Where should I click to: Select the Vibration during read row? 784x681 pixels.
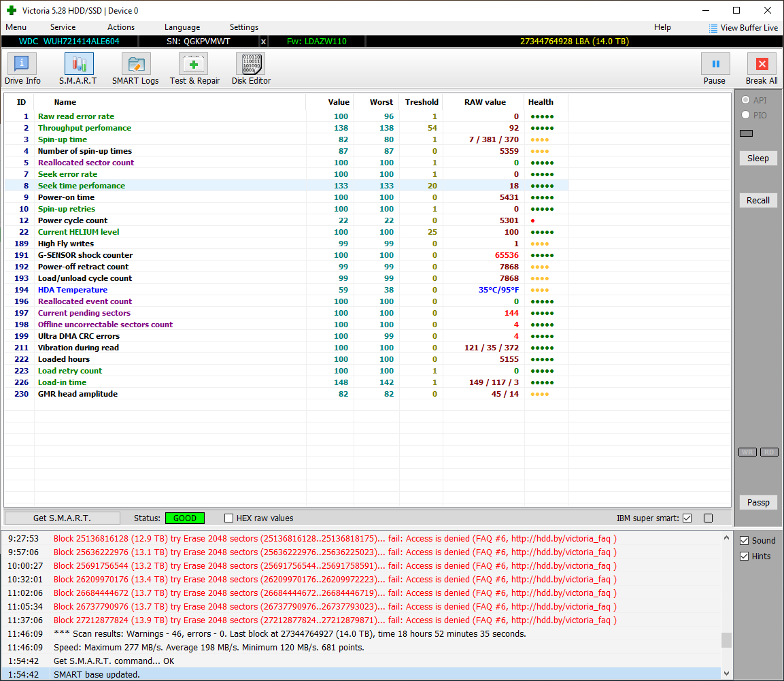[286, 347]
